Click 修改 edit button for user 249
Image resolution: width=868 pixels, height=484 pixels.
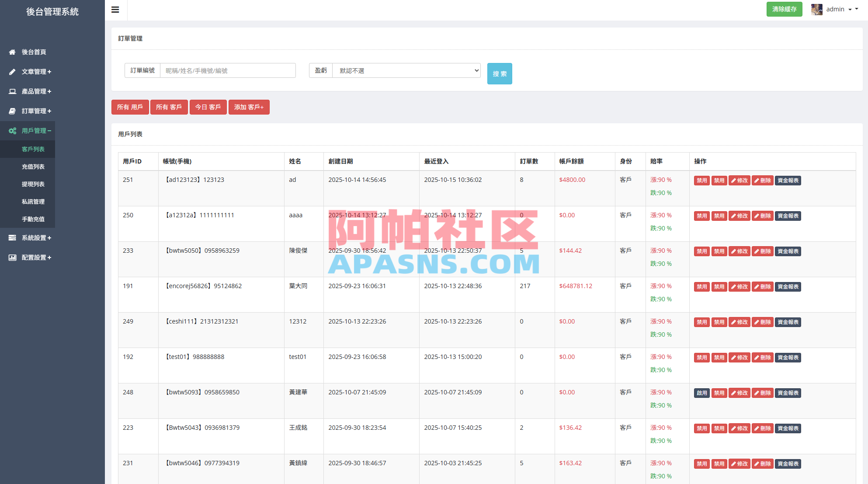pyautogui.click(x=740, y=322)
